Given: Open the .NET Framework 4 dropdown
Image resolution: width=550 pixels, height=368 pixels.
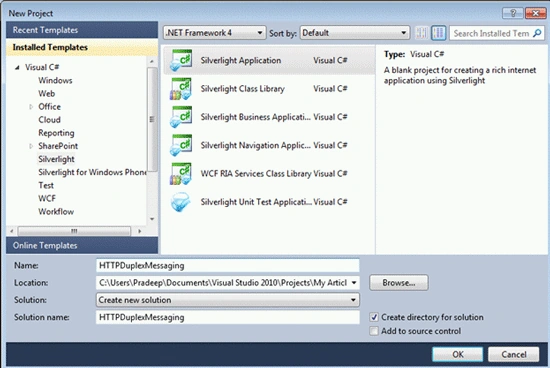Looking at the screenshot, I should [214, 33].
